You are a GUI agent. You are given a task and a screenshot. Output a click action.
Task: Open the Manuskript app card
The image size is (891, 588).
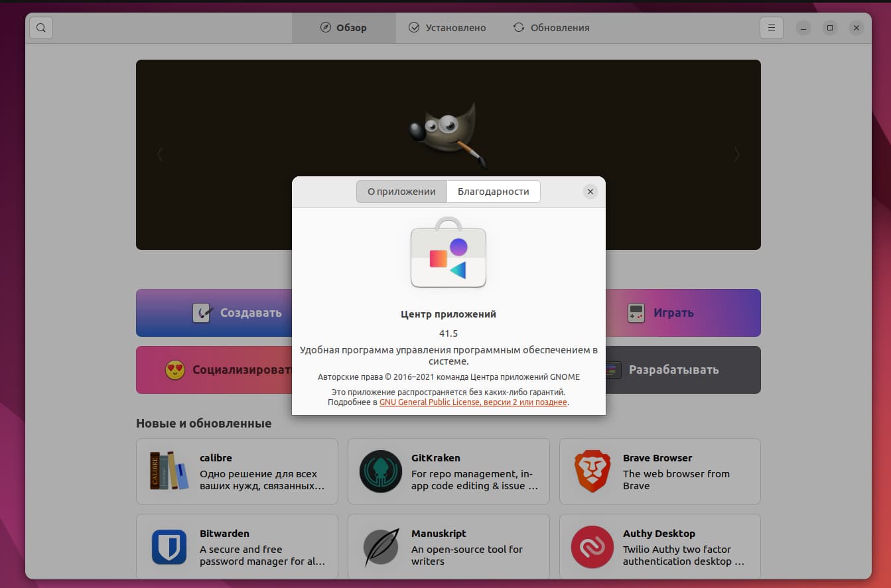coord(448,547)
